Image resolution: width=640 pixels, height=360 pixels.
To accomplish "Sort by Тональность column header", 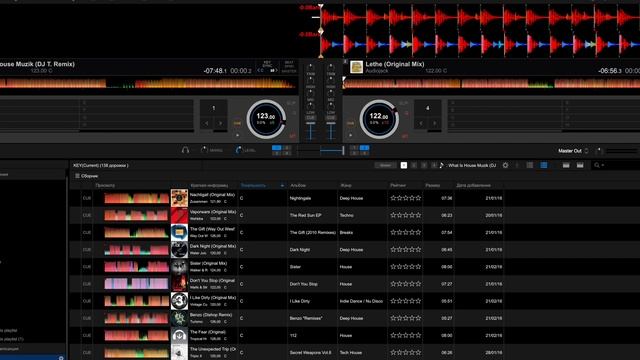I will coord(253,185).
